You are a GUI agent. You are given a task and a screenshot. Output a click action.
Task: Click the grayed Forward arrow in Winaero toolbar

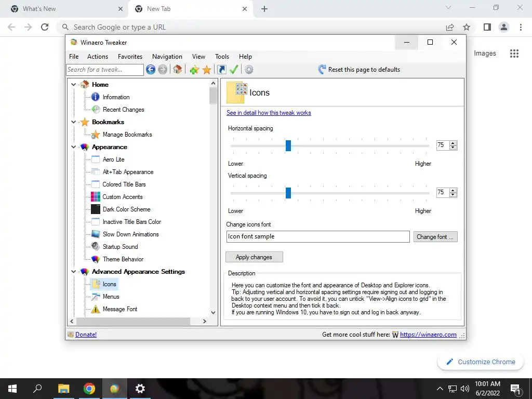[x=163, y=70]
